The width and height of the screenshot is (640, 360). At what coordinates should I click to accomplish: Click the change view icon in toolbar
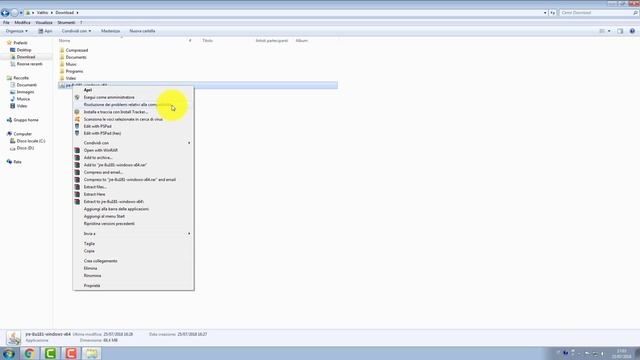click(x=602, y=31)
